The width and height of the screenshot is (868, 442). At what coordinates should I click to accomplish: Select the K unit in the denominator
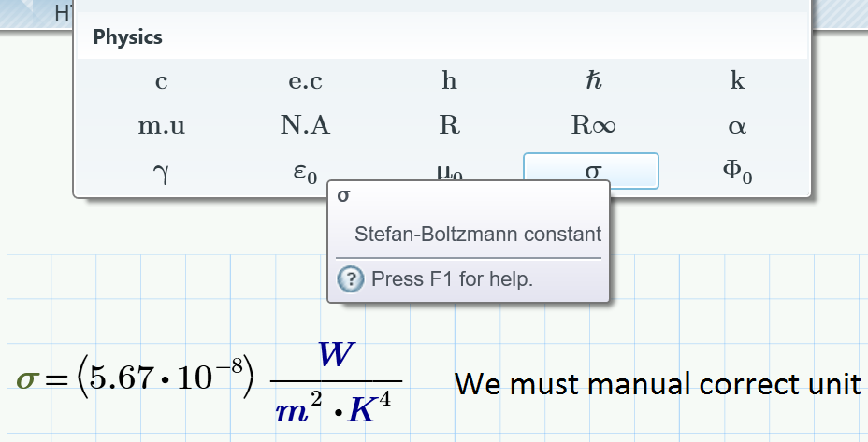pos(363,412)
